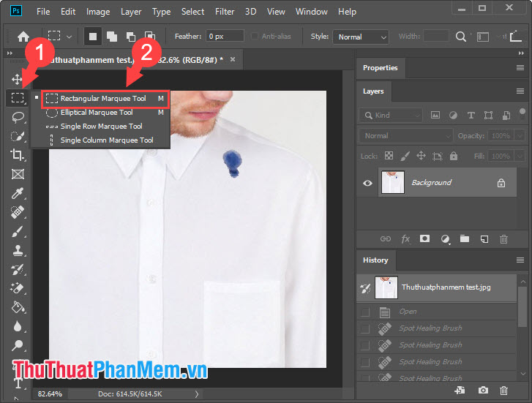Select the Dodge tool
Image resolution: width=532 pixels, height=403 pixels.
pyautogui.click(x=18, y=345)
